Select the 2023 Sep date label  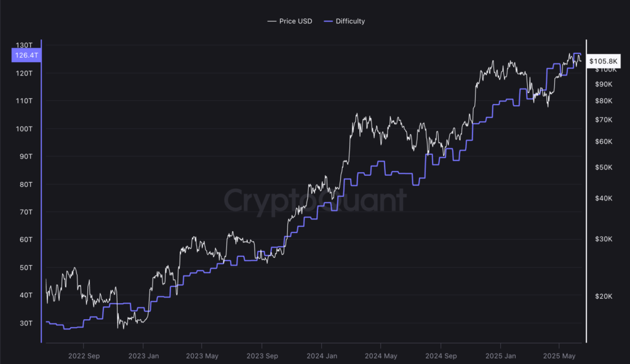263,356
